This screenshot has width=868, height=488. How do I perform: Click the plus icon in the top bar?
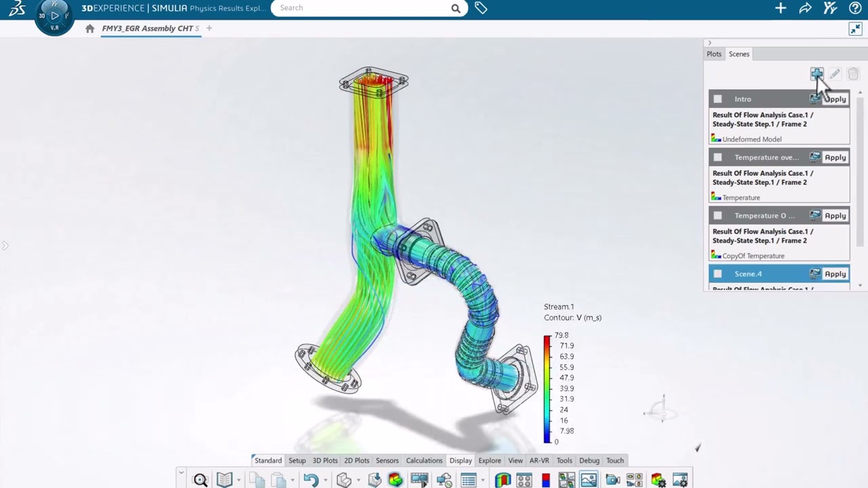click(x=781, y=8)
